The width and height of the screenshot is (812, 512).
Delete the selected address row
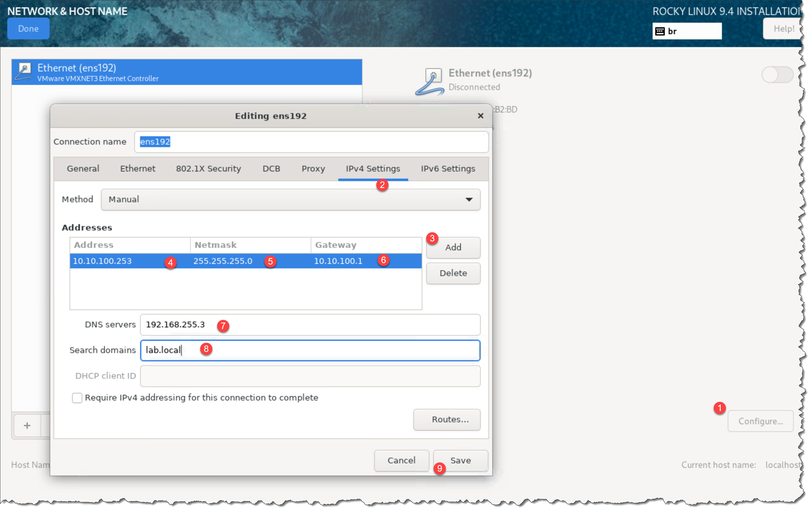pos(453,273)
